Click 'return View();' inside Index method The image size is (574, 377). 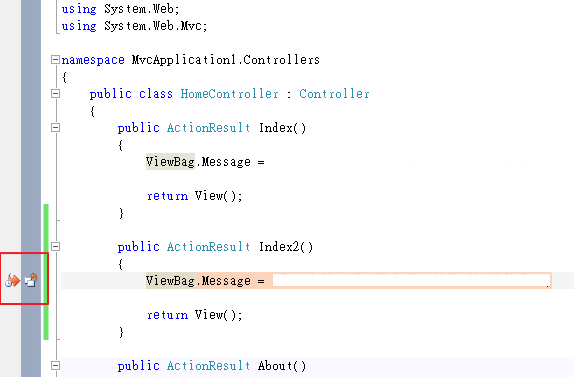point(194,196)
